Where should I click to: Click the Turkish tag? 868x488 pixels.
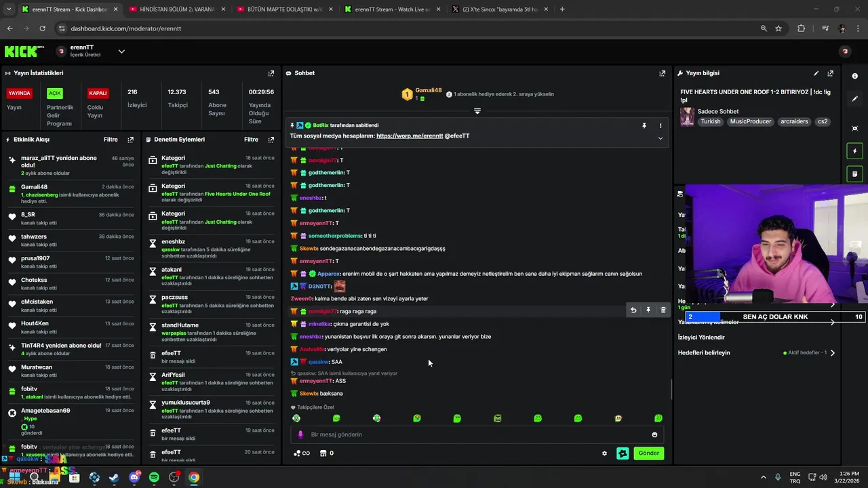click(711, 121)
